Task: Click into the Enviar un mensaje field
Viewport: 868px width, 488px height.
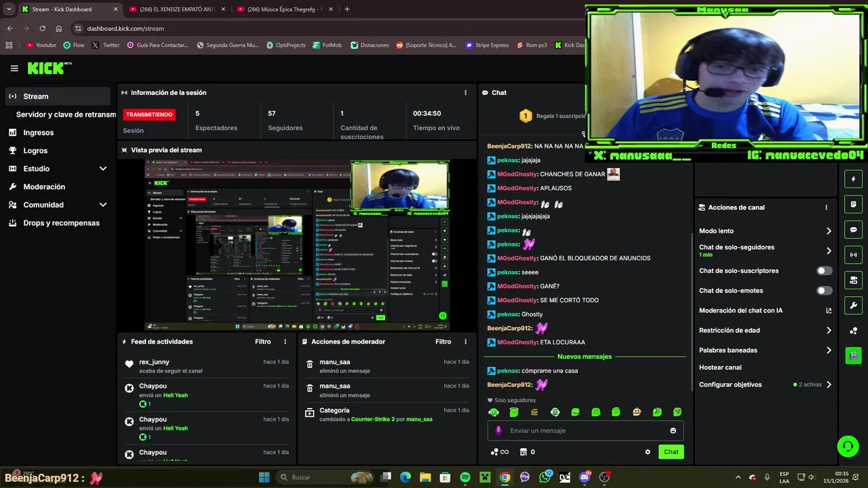Action: click(585, 430)
